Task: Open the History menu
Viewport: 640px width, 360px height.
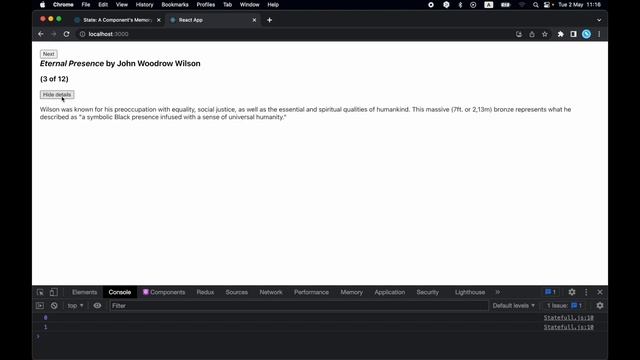Action: [144, 5]
